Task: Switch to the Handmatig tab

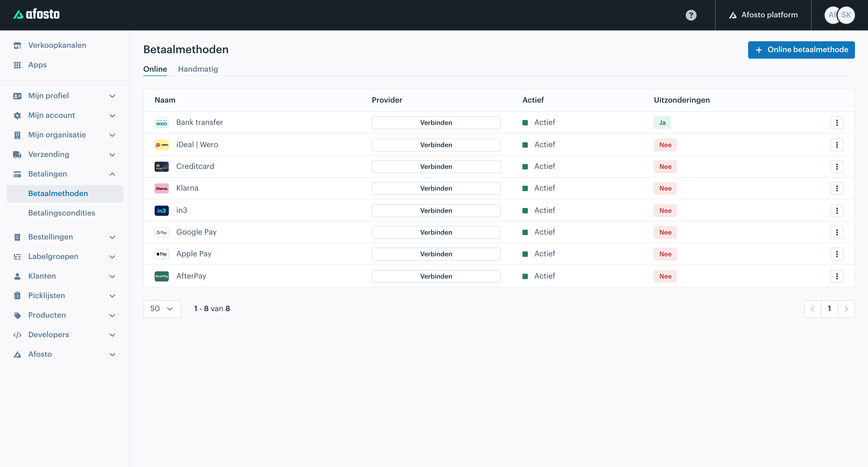Action: pyautogui.click(x=198, y=69)
